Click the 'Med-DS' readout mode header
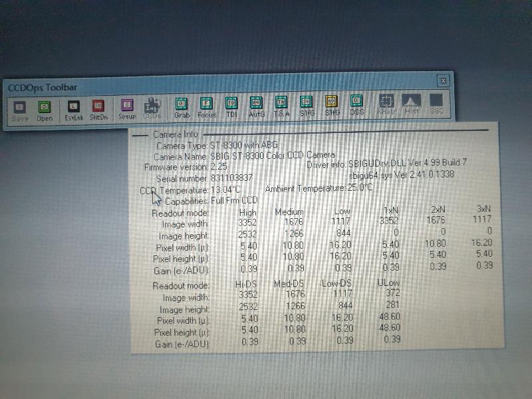Screen dimensions: 532x399 [289, 283]
